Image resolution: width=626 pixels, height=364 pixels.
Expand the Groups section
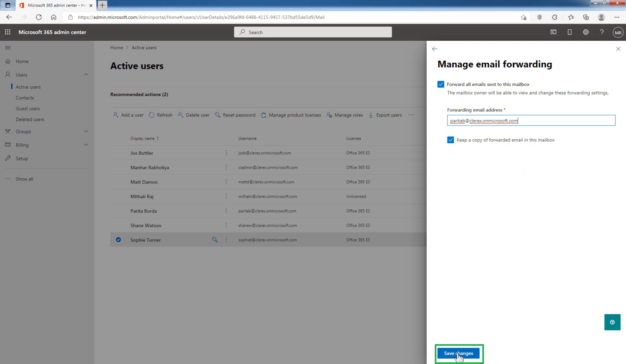coord(86,131)
